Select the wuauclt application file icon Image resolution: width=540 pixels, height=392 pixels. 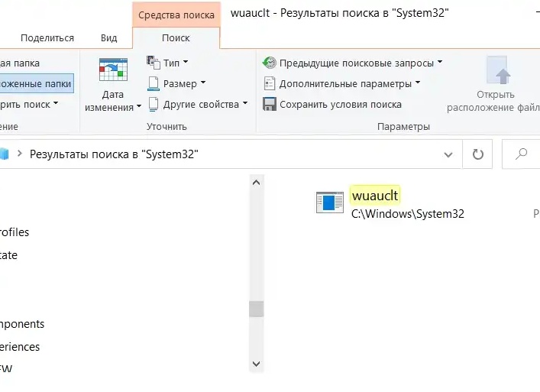[x=330, y=202]
